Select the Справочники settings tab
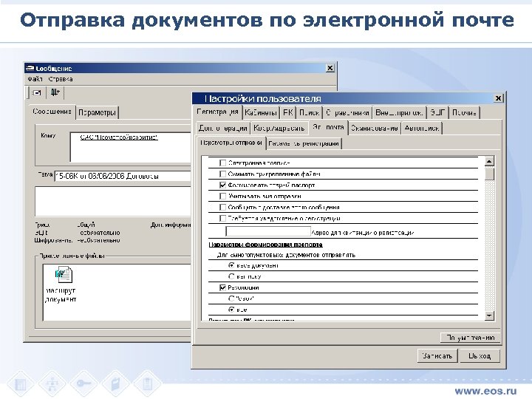The width and height of the screenshot is (532, 399). tap(347, 112)
